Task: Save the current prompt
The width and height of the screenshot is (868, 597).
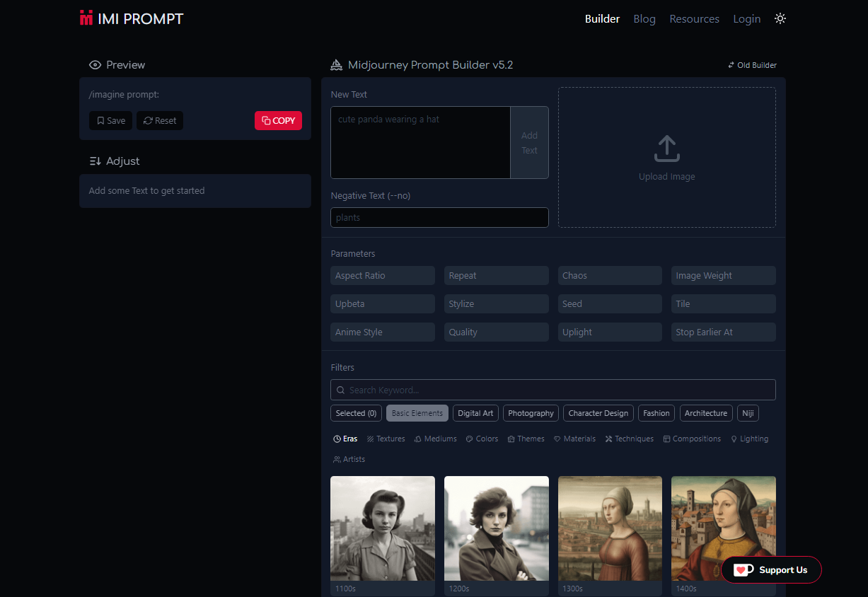Action: point(110,121)
